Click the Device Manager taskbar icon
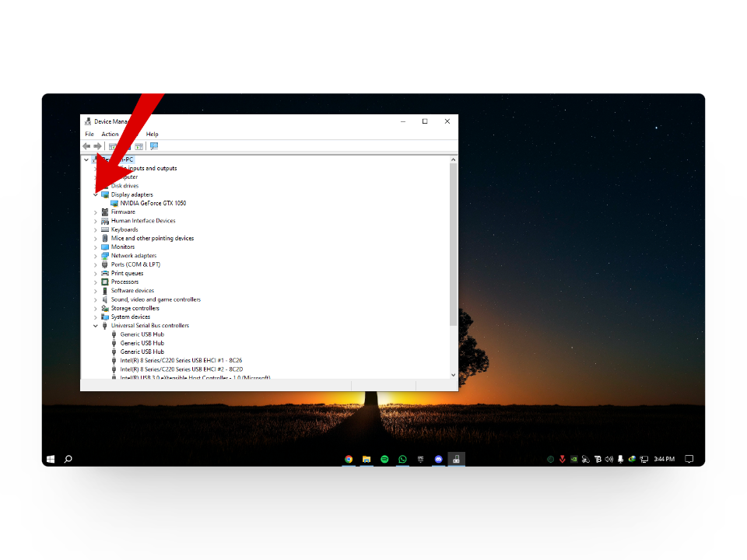747x560 pixels. (x=457, y=459)
